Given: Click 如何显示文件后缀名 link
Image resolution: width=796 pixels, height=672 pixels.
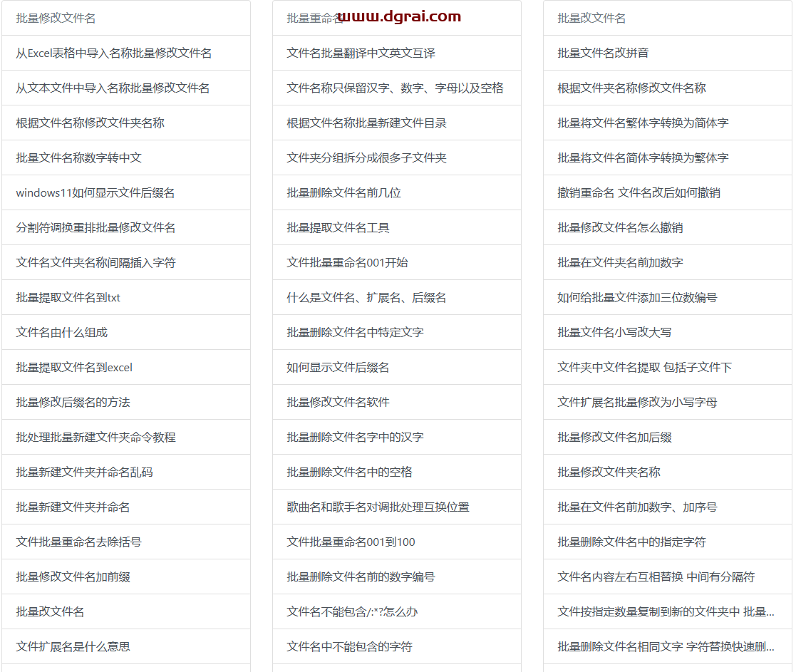Looking at the screenshot, I should pos(338,368).
